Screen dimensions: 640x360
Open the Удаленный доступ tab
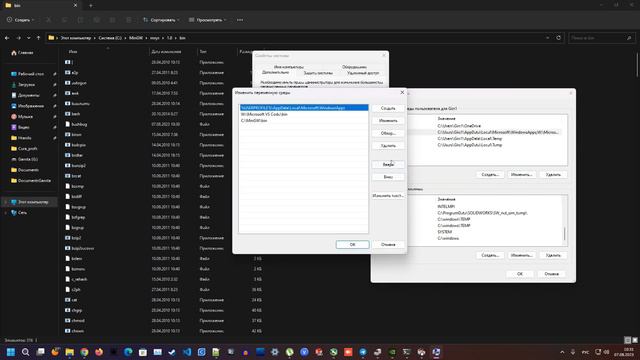click(x=363, y=73)
